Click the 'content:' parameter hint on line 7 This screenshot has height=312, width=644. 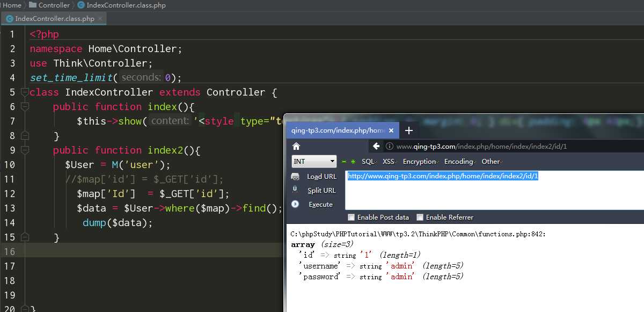(x=171, y=121)
